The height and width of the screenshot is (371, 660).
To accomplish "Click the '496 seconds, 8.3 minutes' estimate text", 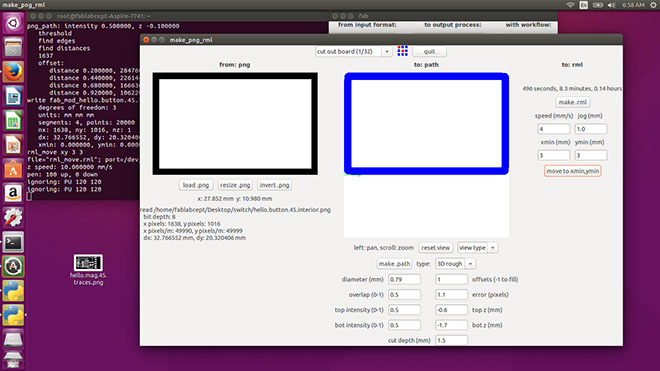I will 572,88.
